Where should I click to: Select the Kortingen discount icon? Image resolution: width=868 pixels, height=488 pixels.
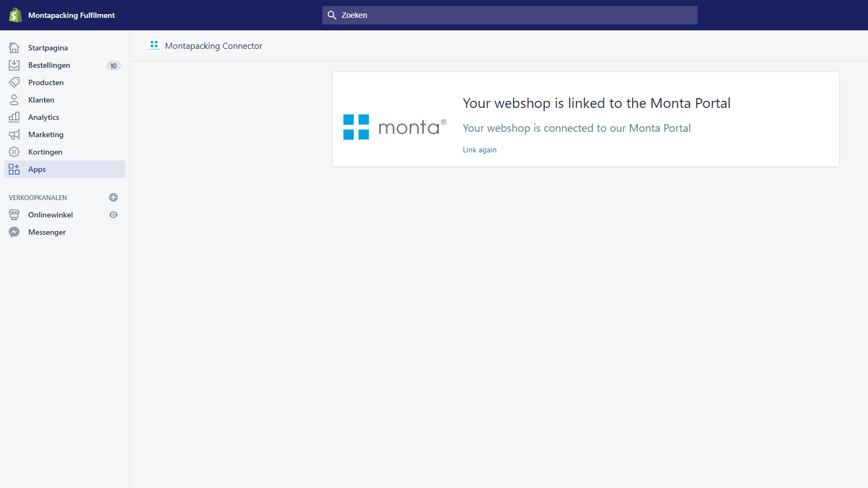click(14, 152)
